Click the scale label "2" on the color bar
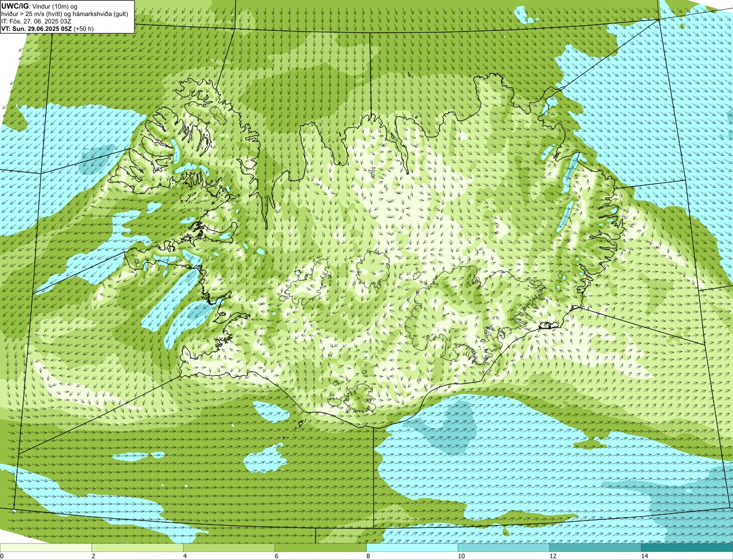Viewport: 733px width, 560px height. [93, 556]
